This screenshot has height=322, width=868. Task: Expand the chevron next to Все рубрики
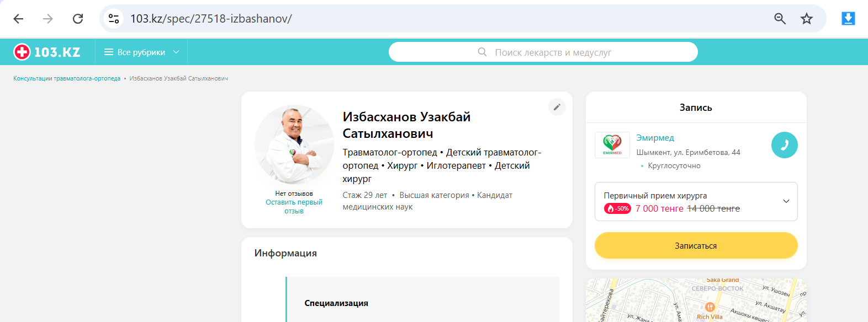[x=176, y=52]
